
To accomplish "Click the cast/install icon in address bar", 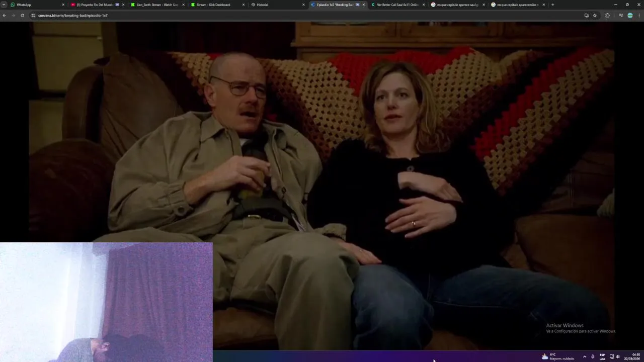I will point(586,16).
